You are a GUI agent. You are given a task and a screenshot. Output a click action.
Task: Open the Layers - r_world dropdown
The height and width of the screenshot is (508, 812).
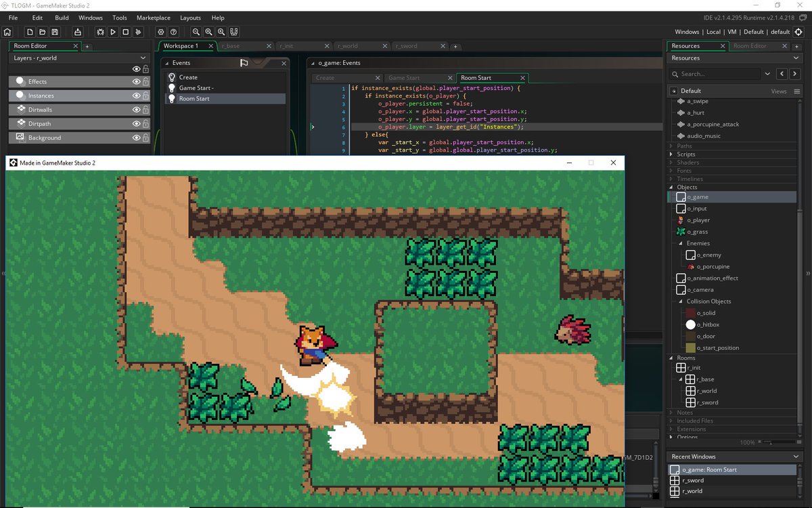[143, 58]
